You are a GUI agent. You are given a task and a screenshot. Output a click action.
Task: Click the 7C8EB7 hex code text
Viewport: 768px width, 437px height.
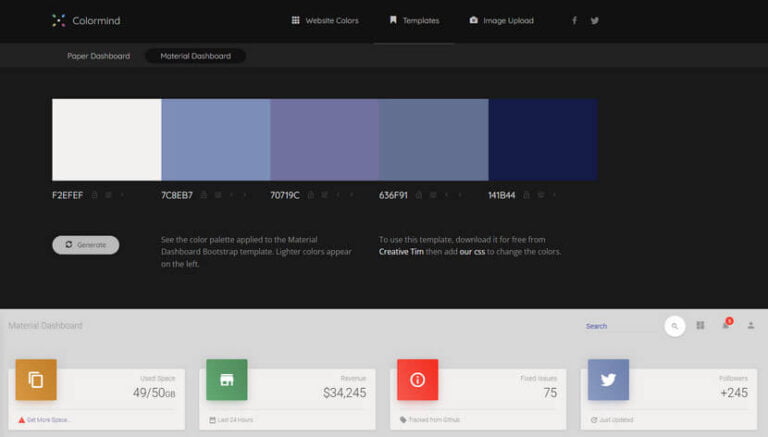(177, 195)
